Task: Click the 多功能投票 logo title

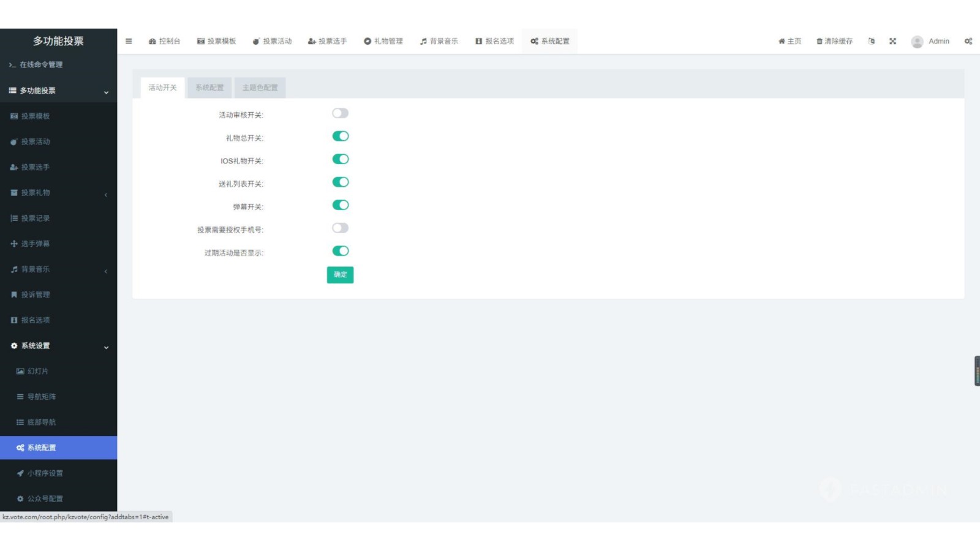Action: [58, 41]
